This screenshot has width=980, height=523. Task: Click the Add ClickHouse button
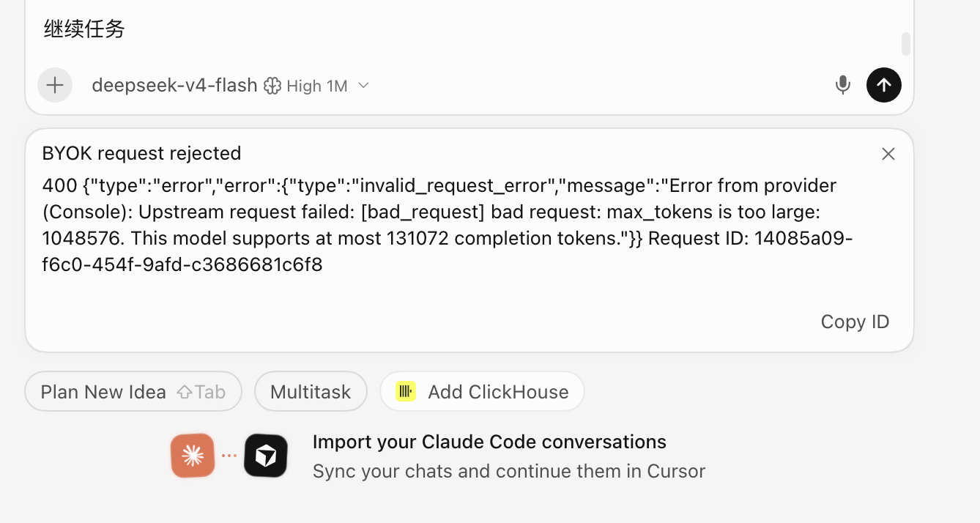click(482, 392)
